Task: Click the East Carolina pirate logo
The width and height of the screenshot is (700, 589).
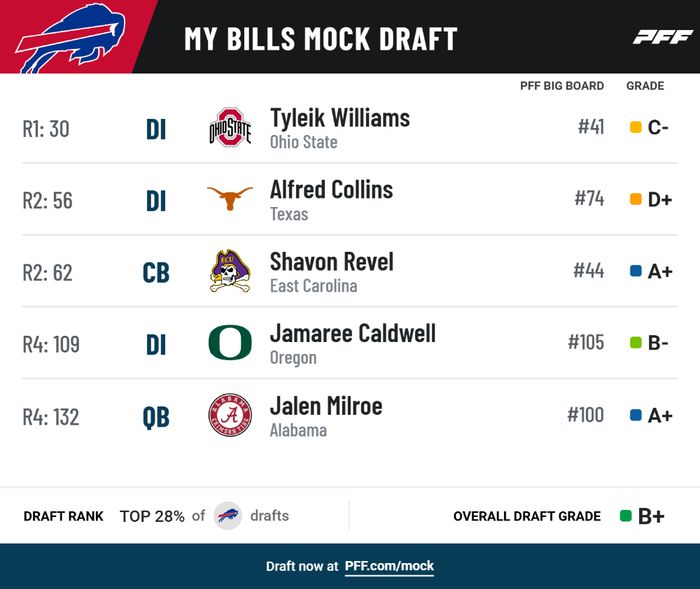Action: 230,271
